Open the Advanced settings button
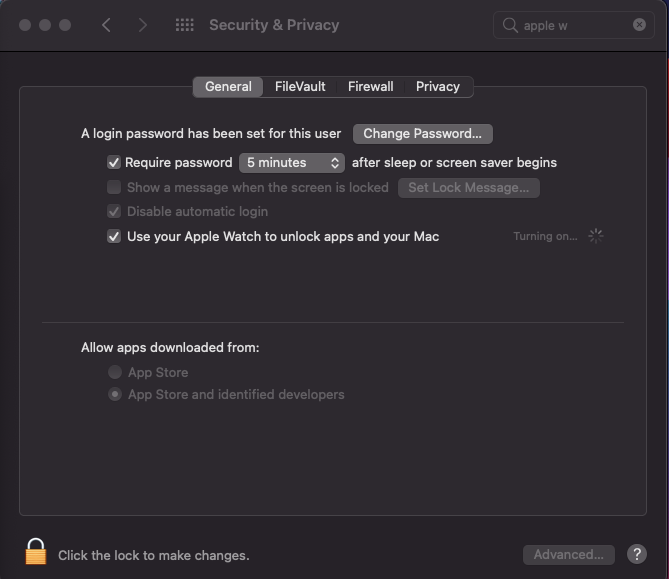This screenshot has width=669, height=579. (x=568, y=554)
